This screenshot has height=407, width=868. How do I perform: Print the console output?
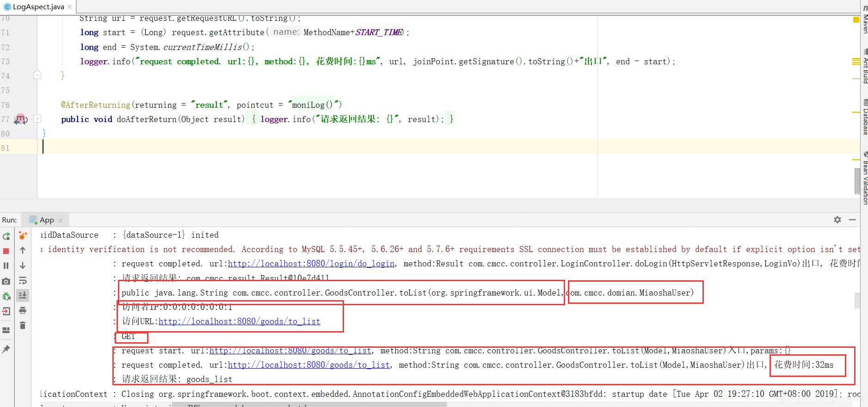click(x=23, y=310)
